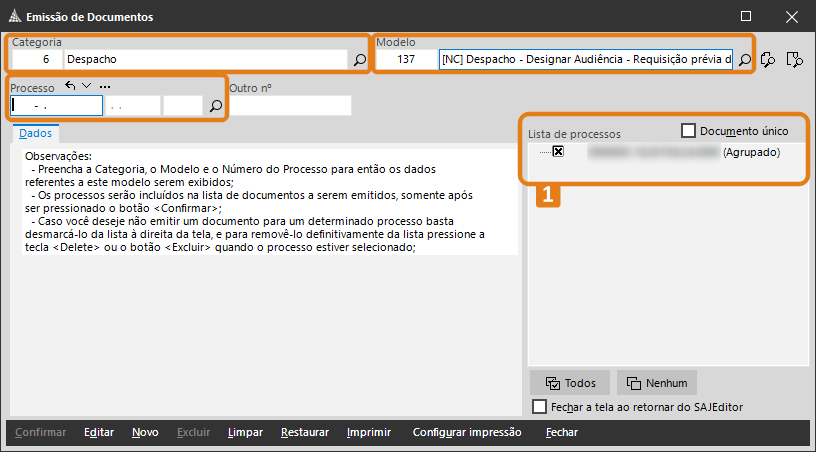The height and width of the screenshot is (452, 816).
Task: Click the Categoria search magnifier icon
Action: pyautogui.click(x=360, y=60)
